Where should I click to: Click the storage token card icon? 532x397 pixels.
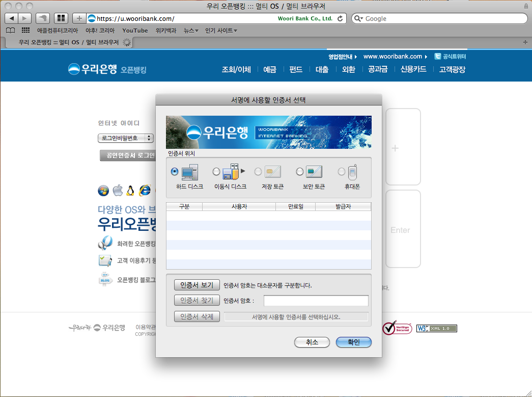[x=272, y=172]
